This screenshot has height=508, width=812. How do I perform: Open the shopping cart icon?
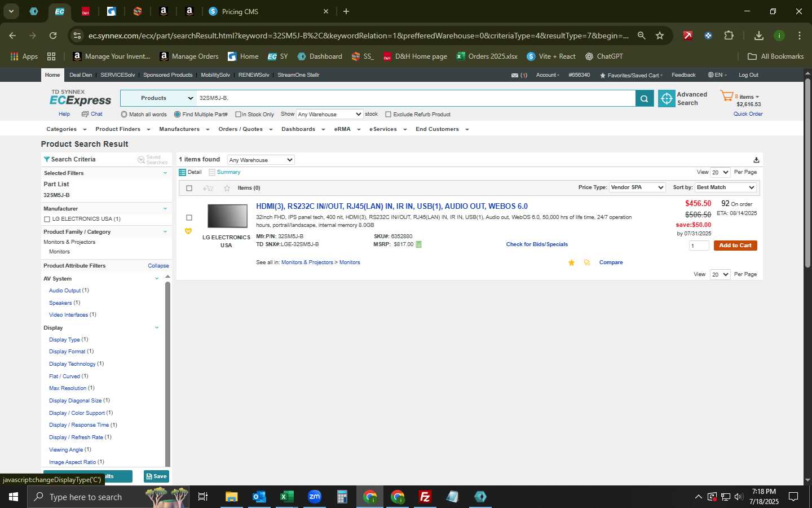click(x=726, y=97)
